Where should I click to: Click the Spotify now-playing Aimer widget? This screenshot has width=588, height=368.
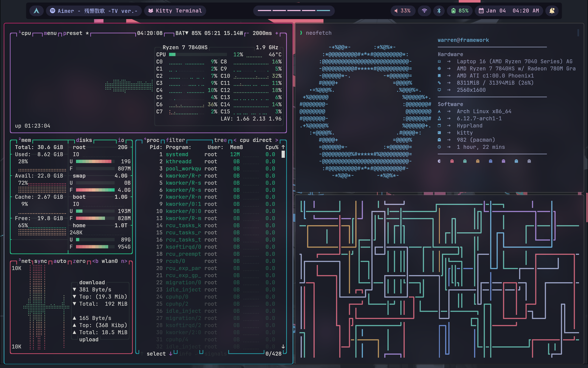tap(94, 11)
